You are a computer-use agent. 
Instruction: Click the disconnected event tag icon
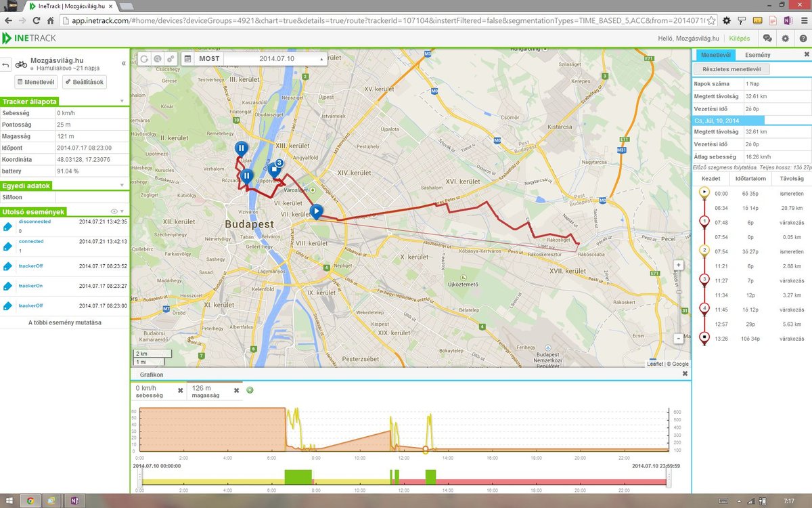click(8, 226)
